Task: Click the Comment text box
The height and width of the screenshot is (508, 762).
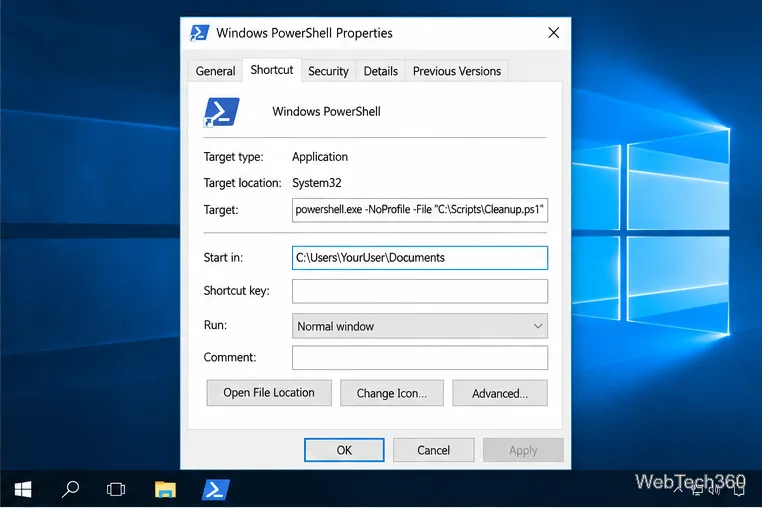Action: click(x=420, y=358)
